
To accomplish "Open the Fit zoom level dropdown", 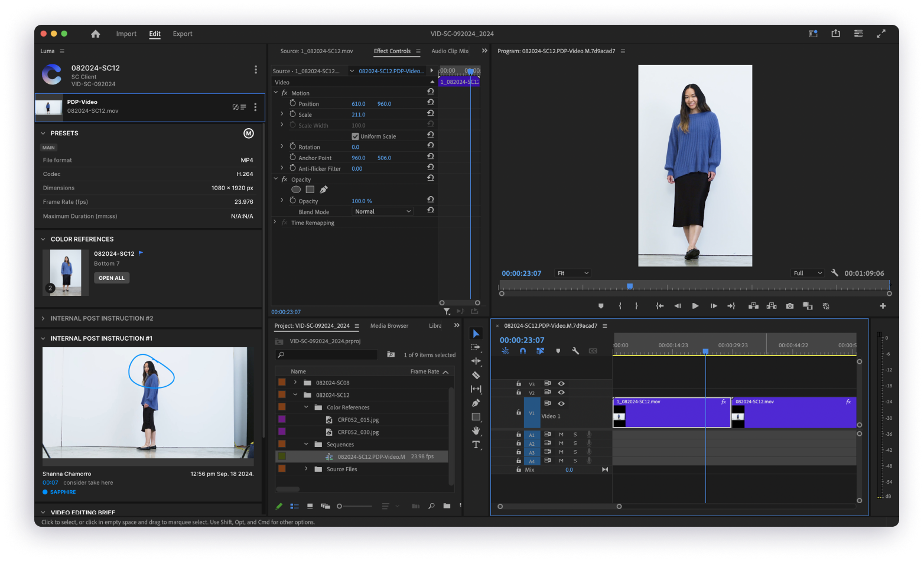I will (573, 273).
